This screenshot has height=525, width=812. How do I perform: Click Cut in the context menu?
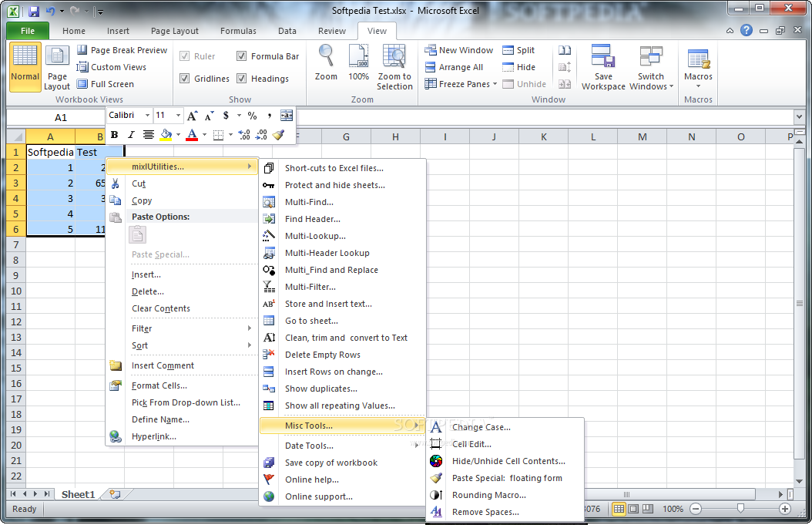(x=183, y=183)
